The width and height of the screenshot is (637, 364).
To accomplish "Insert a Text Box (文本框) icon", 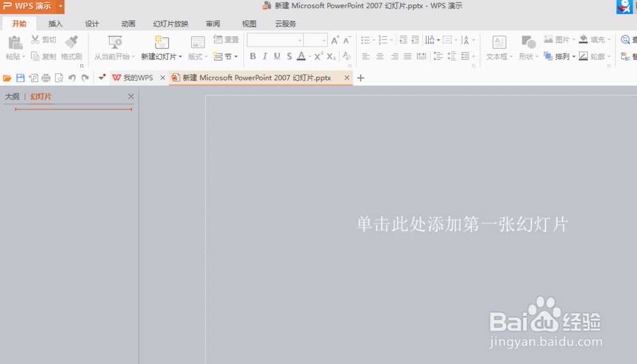I will point(499,42).
